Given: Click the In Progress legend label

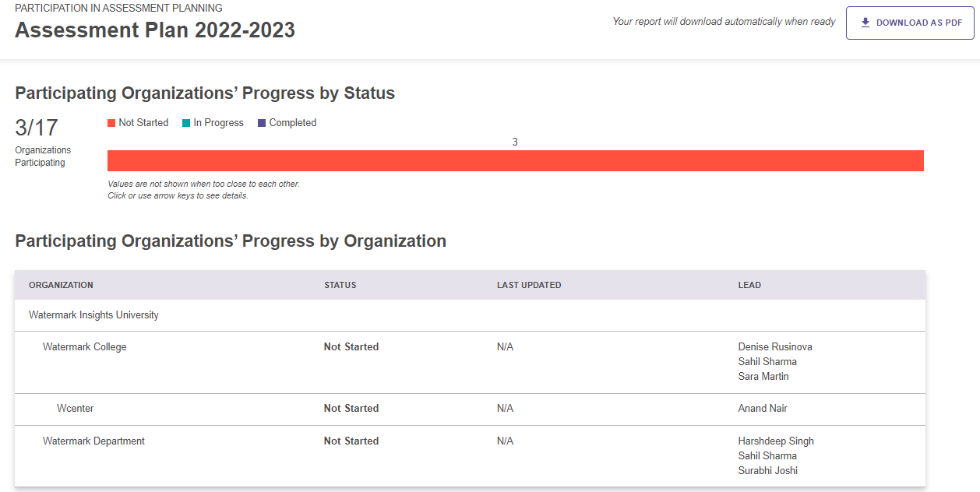Looking at the screenshot, I should (219, 123).
